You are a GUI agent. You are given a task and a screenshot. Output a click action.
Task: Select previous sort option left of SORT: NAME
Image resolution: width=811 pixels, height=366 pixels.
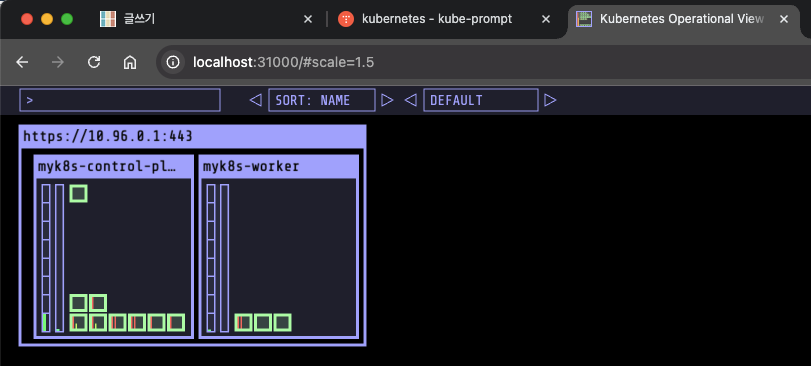pos(256,100)
